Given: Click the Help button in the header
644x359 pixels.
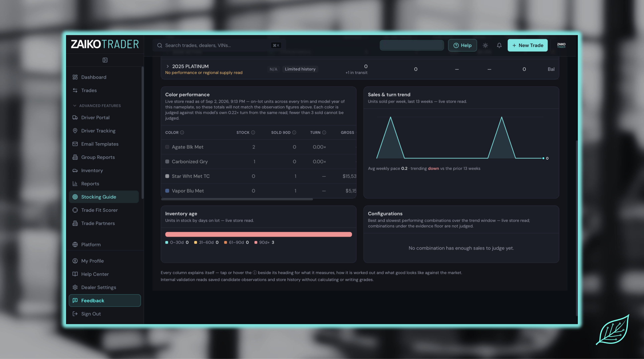Looking at the screenshot, I should tap(462, 45).
